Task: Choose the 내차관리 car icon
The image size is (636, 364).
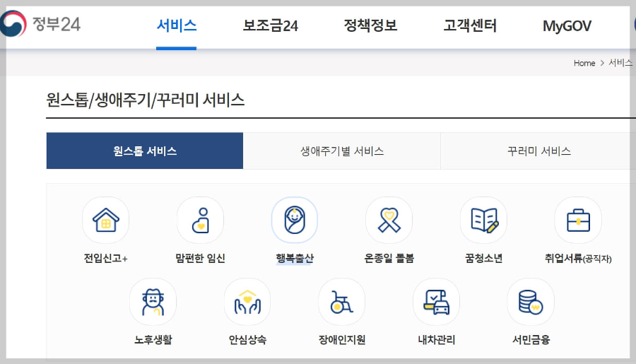Action: 437,302
